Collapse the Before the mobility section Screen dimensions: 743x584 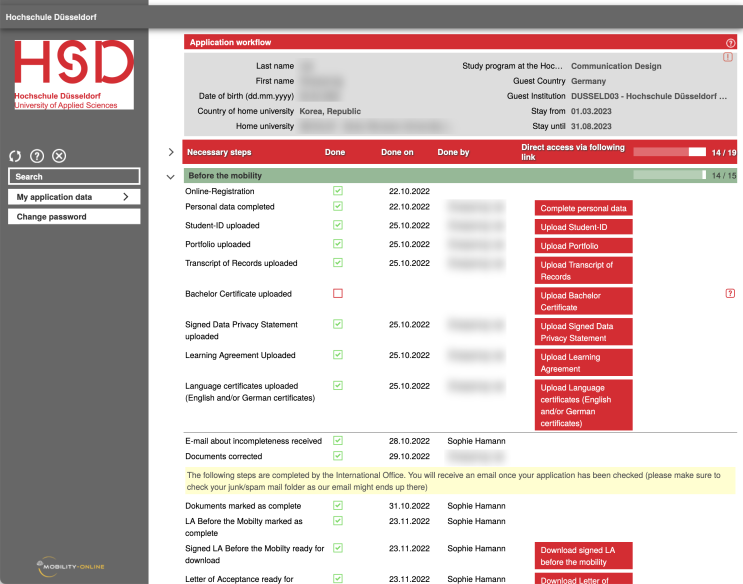[x=171, y=177]
